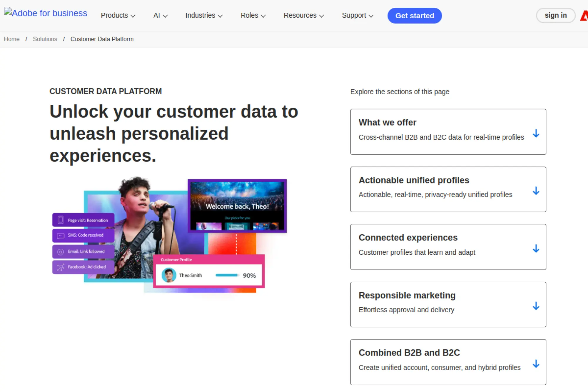Navigate to the Solutions breadcrumb
588x392 pixels.
[45, 39]
